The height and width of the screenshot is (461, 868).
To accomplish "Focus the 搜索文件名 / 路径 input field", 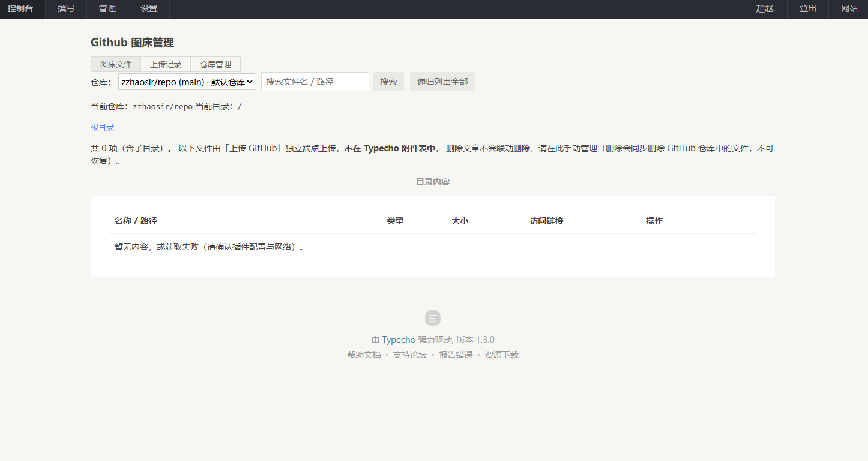I will pyautogui.click(x=315, y=82).
